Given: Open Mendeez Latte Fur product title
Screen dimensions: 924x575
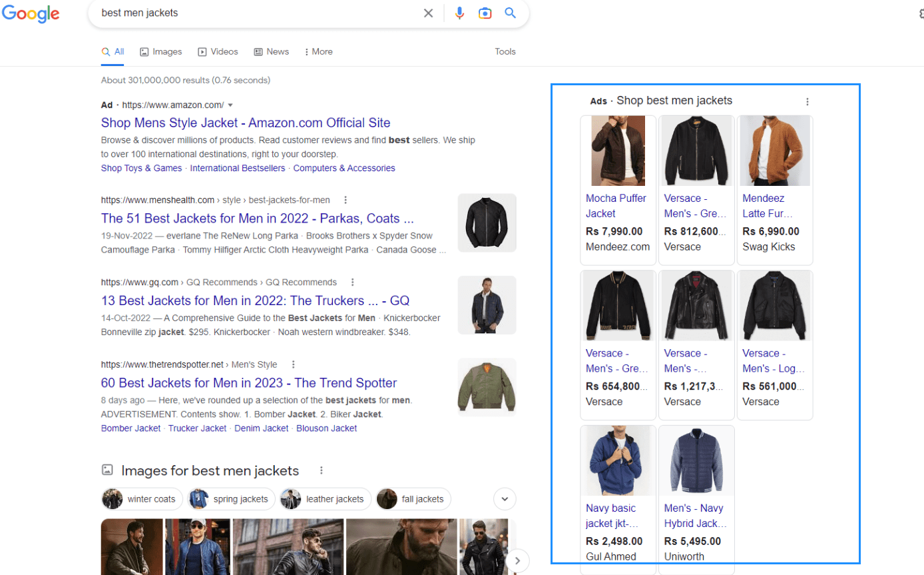Looking at the screenshot, I should pos(768,206).
